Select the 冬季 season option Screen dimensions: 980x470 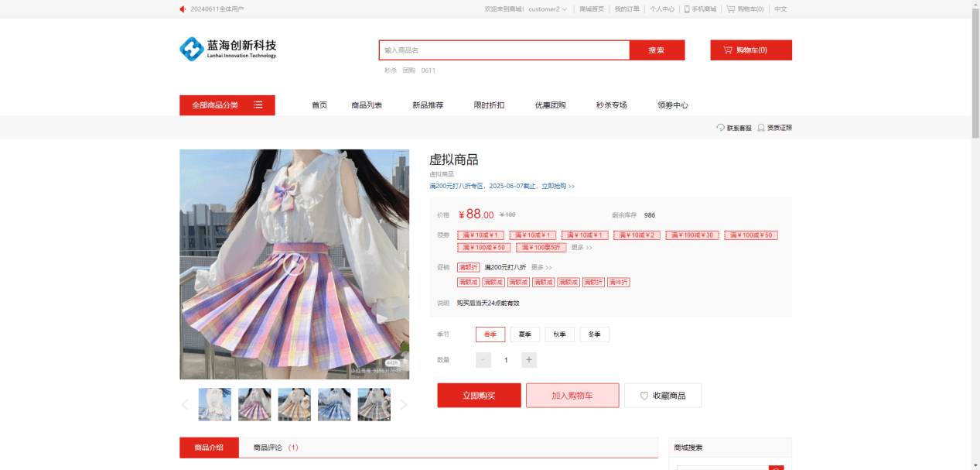tap(595, 334)
